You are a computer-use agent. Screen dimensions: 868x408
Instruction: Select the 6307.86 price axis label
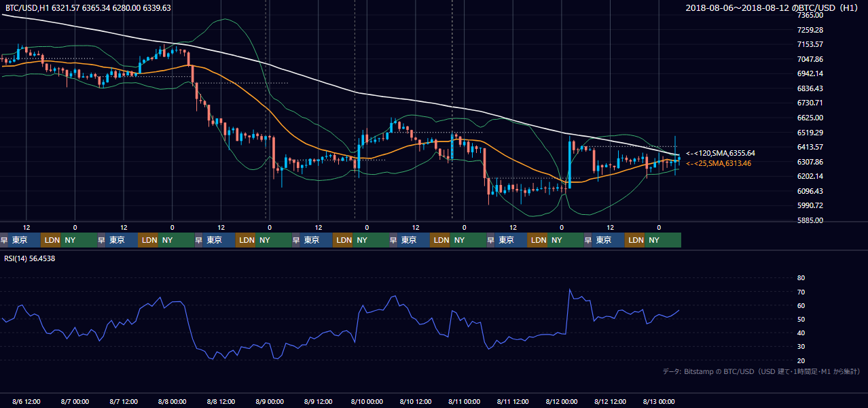[x=810, y=162]
